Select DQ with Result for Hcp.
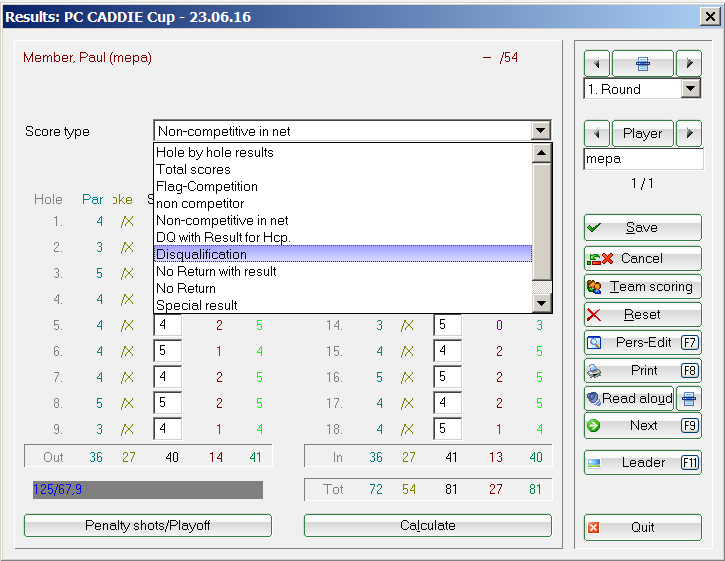This screenshot has width=725, height=561. pos(343,237)
